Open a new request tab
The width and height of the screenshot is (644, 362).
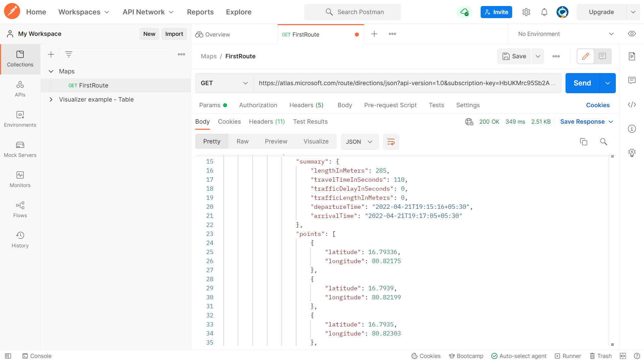[x=374, y=34]
